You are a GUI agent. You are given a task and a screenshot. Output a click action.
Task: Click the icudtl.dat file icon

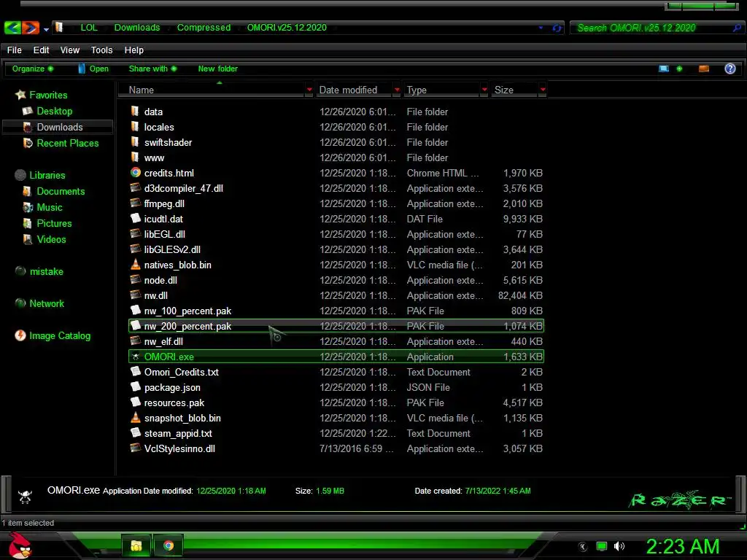coord(136,218)
